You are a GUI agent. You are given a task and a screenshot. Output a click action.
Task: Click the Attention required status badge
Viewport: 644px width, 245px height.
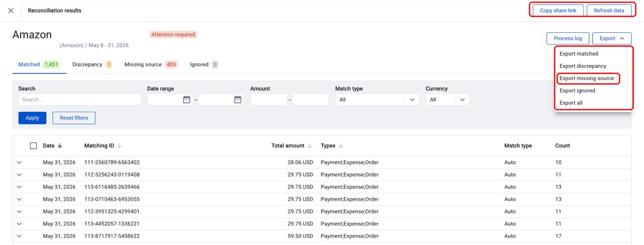pyautogui.click(x=173, y=35)
